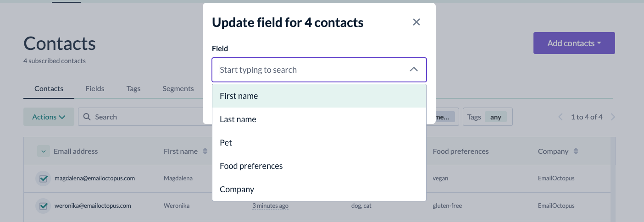Click the contacts Search box

[x=140, y=117]
